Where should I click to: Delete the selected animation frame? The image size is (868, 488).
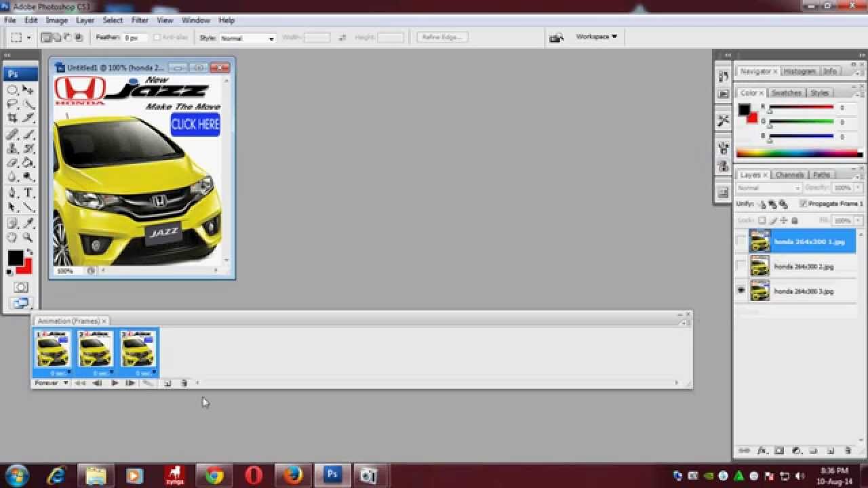tap(184, 383)
